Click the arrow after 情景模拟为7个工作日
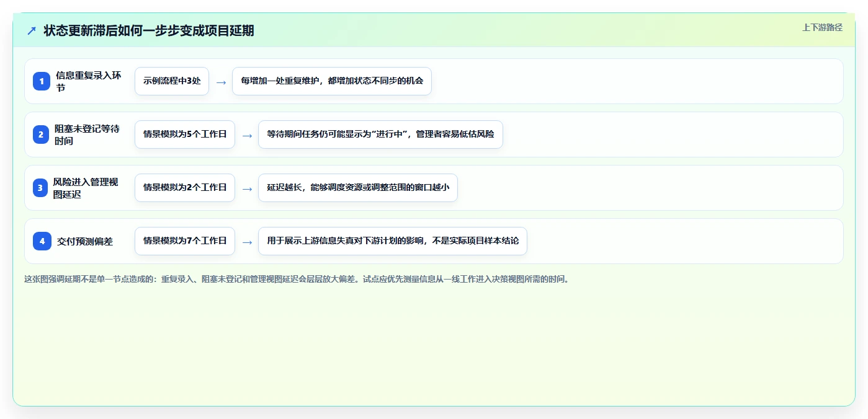The height and width of the screenshot is (419, 868). click(247, 242)
